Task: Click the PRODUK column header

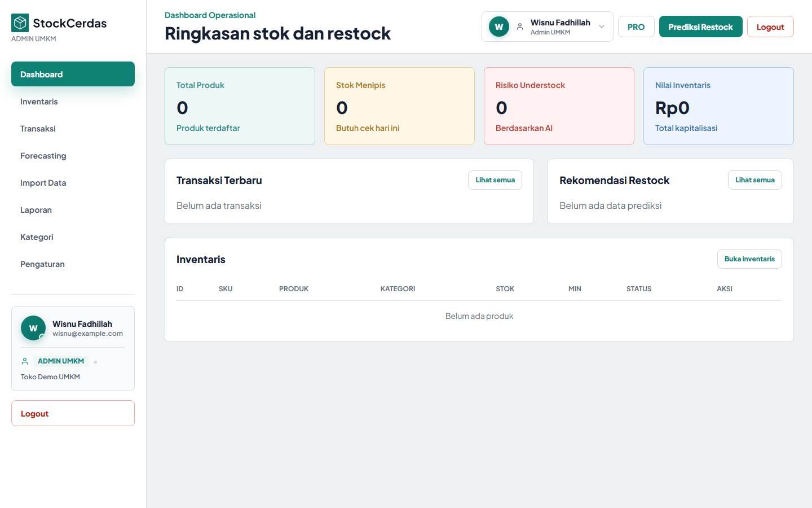Action: (x=294, y=289)
